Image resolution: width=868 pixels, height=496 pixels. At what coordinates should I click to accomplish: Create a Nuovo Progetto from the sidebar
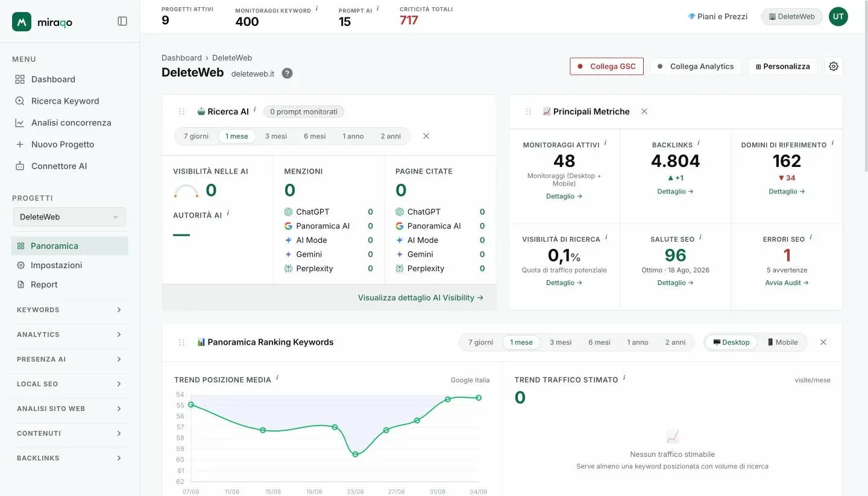[x=69, y=144]
